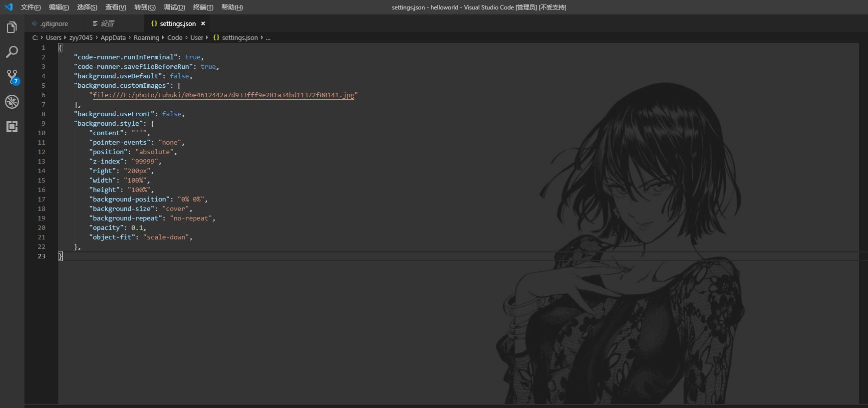
Task: Open the 帮助(H) menu
Action: (232, 7)
